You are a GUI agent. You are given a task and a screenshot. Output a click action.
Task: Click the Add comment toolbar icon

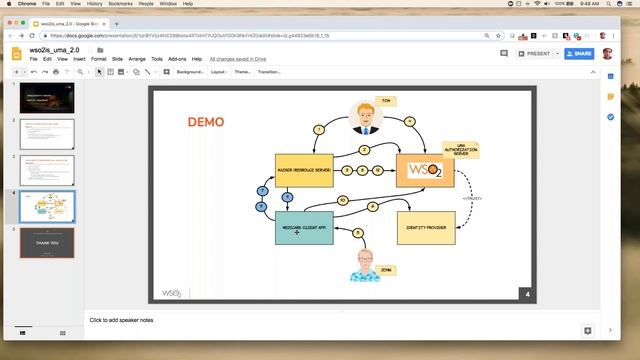point(167,72)
